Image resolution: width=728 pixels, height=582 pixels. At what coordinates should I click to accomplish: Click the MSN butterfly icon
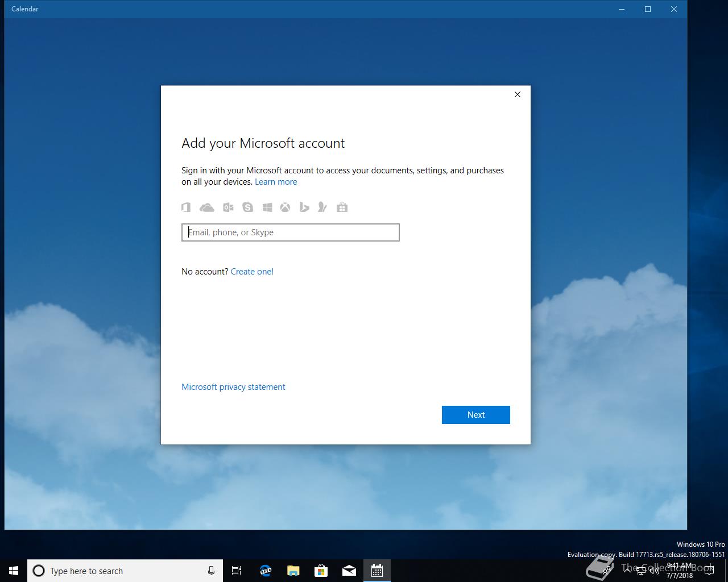(322, 207)
